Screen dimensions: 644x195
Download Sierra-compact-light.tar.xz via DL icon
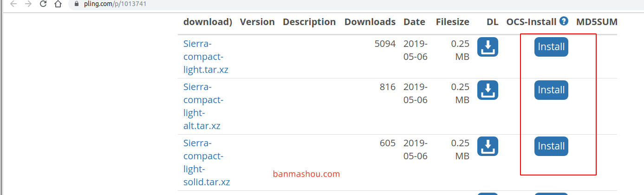click(x=488, y=47)
